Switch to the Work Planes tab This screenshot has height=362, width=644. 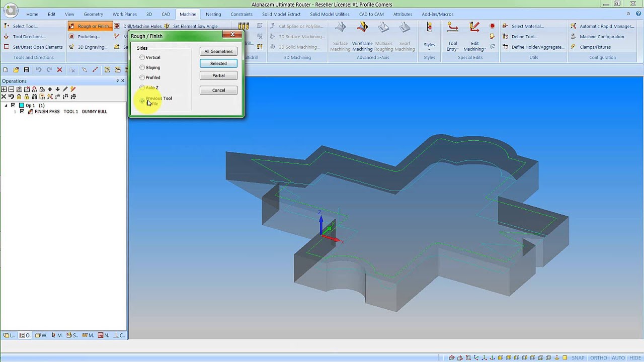[125, 14]
